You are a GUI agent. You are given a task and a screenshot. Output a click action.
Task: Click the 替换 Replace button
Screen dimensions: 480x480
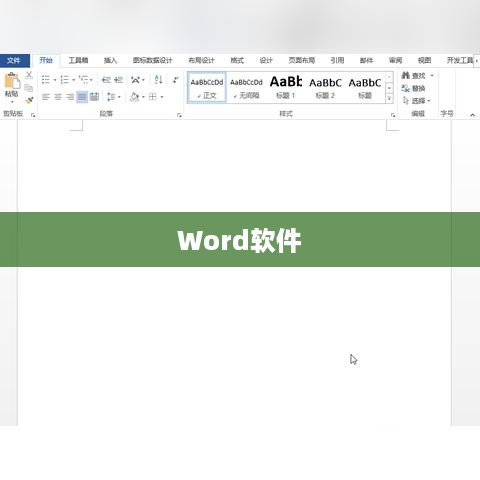pyautogui.click(x=413, y=88)
